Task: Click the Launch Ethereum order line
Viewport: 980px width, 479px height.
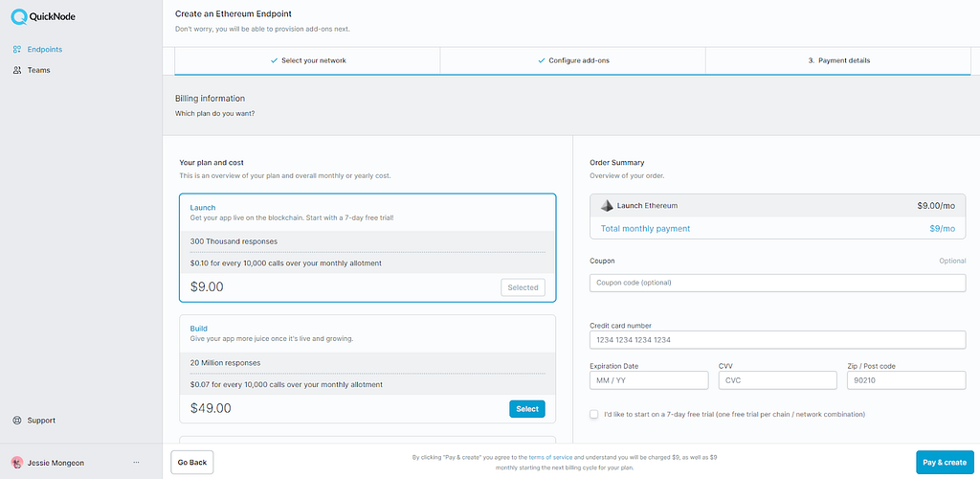Action: (777, 205)
